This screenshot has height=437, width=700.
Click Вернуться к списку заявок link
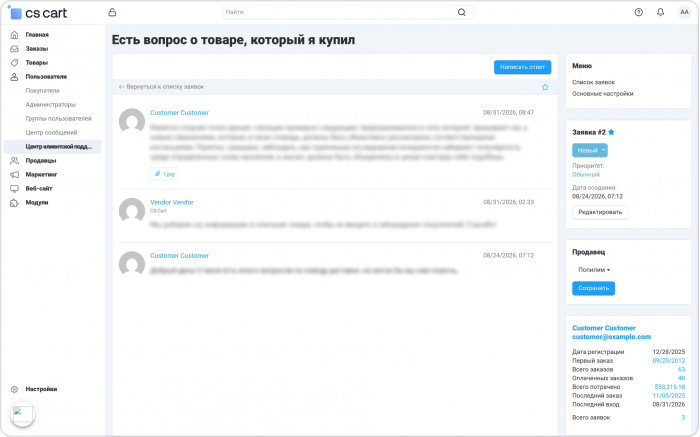161,87
